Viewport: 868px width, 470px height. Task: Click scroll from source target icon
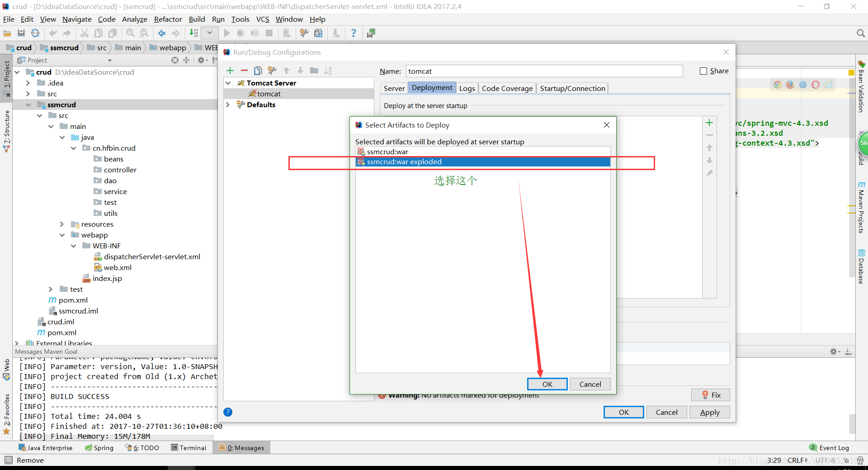(x=175, y=60)
